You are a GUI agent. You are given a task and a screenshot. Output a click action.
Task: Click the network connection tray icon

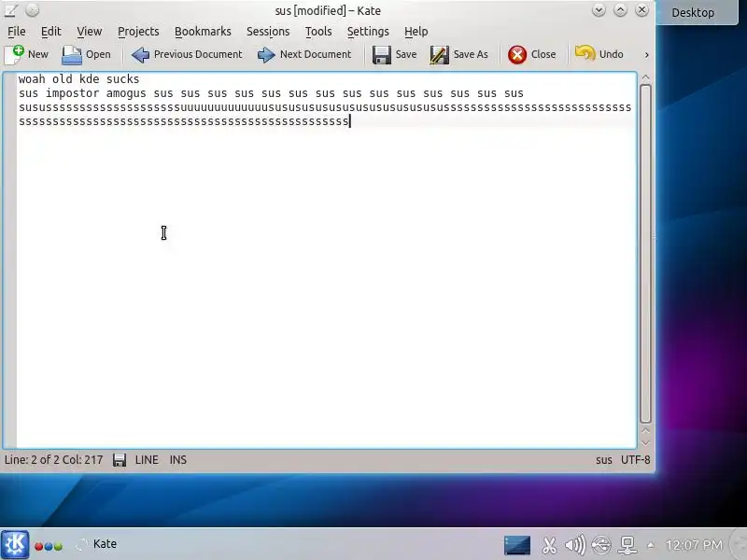coord(627,545)
